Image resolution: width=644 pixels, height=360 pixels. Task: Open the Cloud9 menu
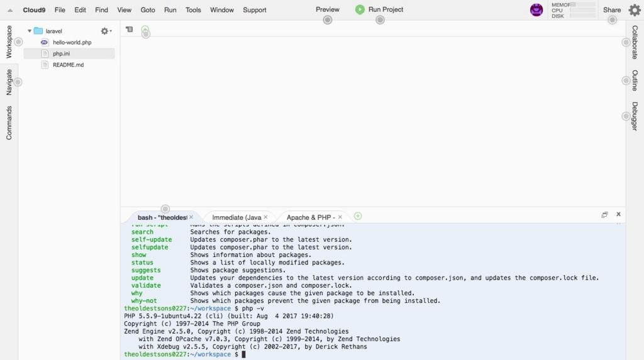[x=34, y=10]
